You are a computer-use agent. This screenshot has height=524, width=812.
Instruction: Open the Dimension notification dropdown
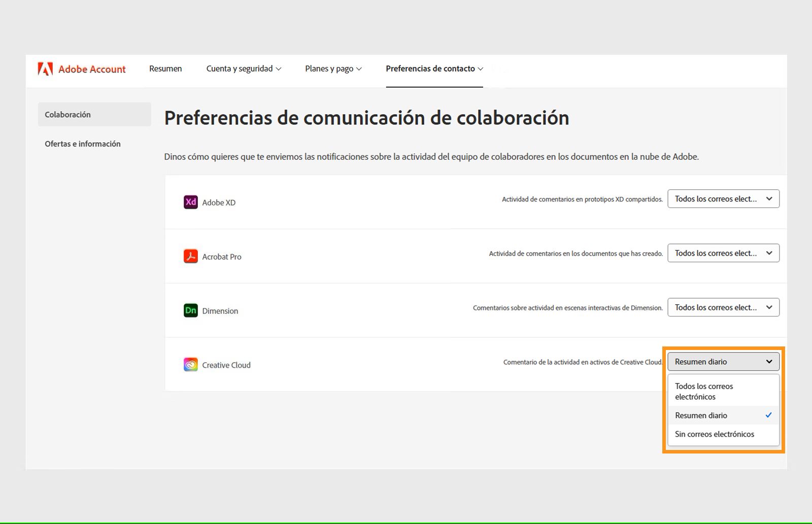(723, 307)
